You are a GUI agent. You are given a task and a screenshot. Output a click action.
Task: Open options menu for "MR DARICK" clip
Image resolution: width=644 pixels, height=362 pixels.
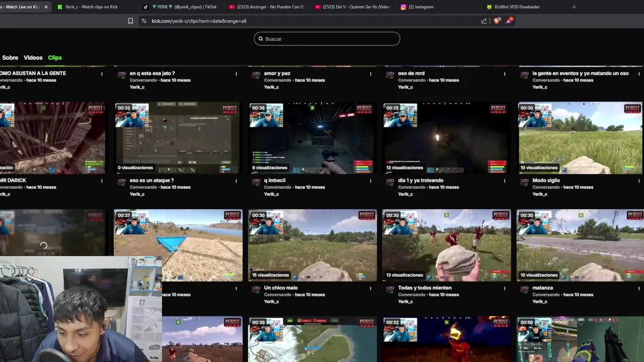[102, 181]
